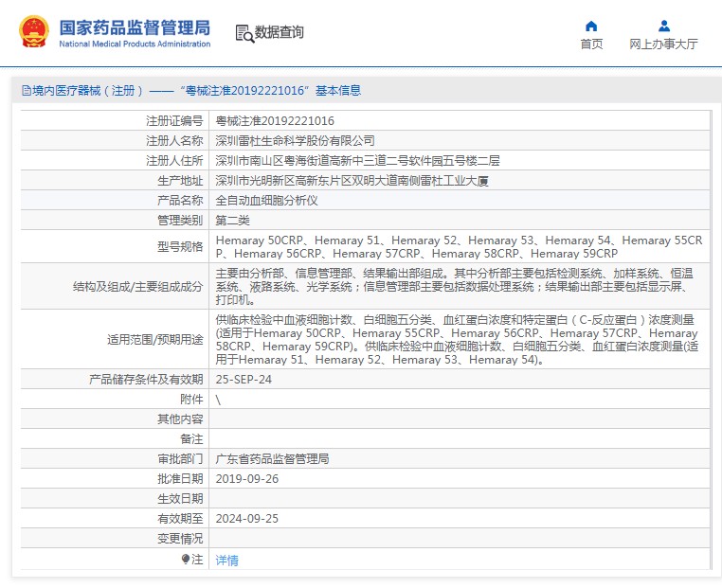Click the 首页 house icon
This screenshot has height=588, width=722.
click(591, 26)
